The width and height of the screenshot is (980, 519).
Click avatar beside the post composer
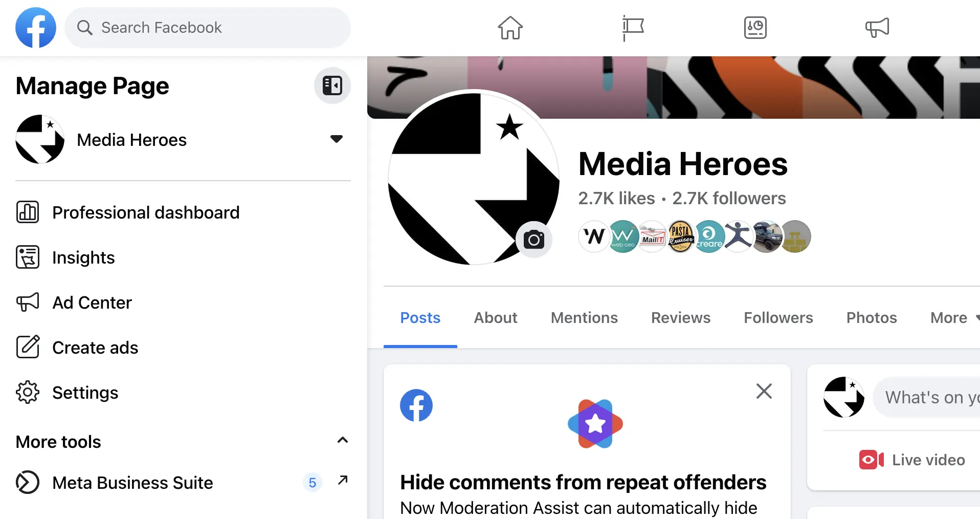[x=844, y=397]
